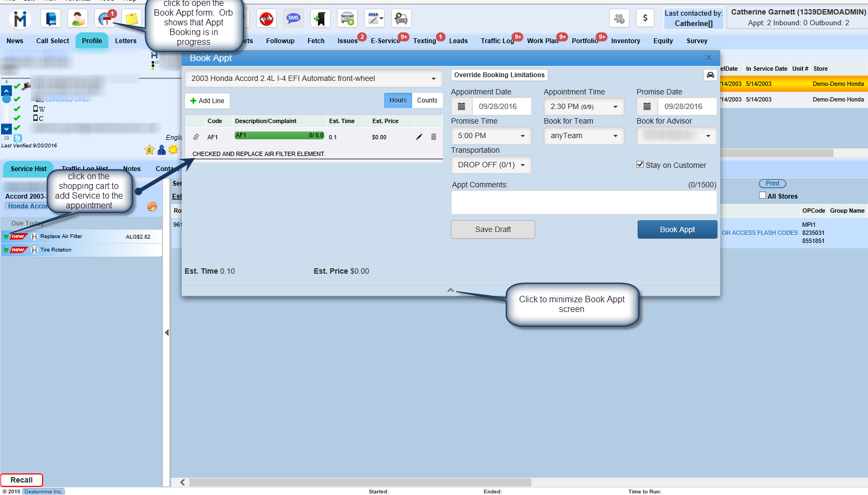Click the add vehicle car icon

click(347, 19)
